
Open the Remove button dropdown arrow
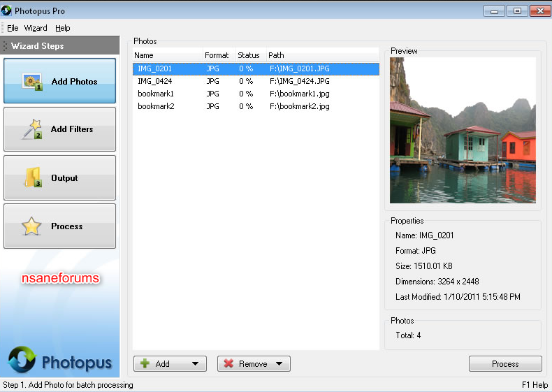click(279, 364)
